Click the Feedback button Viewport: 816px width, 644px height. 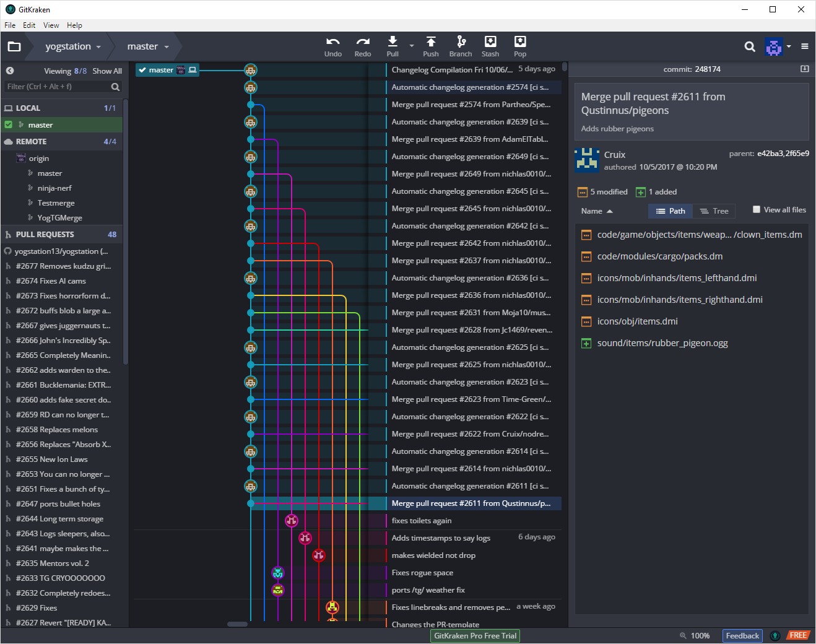[742, 635]
